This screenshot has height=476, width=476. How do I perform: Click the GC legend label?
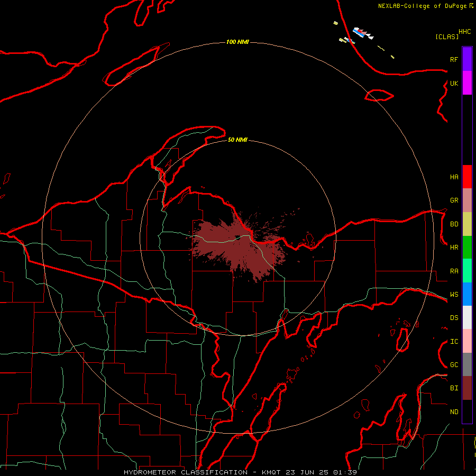[454, 365]
